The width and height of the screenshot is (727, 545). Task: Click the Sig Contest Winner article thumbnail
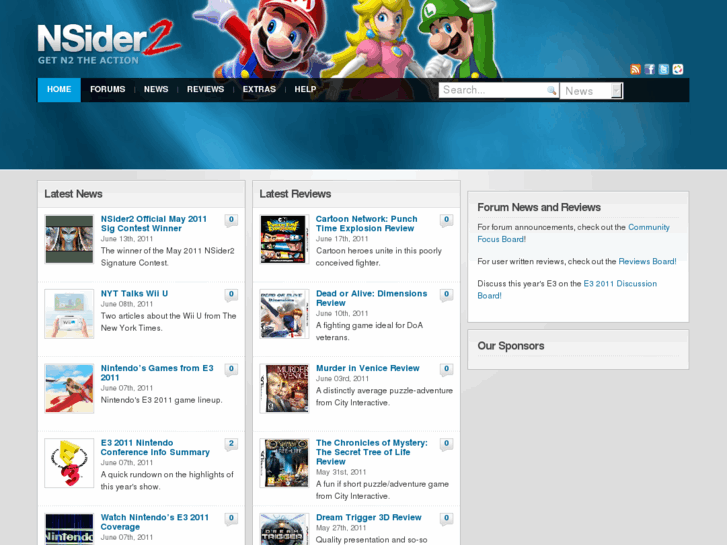[69, 239]
